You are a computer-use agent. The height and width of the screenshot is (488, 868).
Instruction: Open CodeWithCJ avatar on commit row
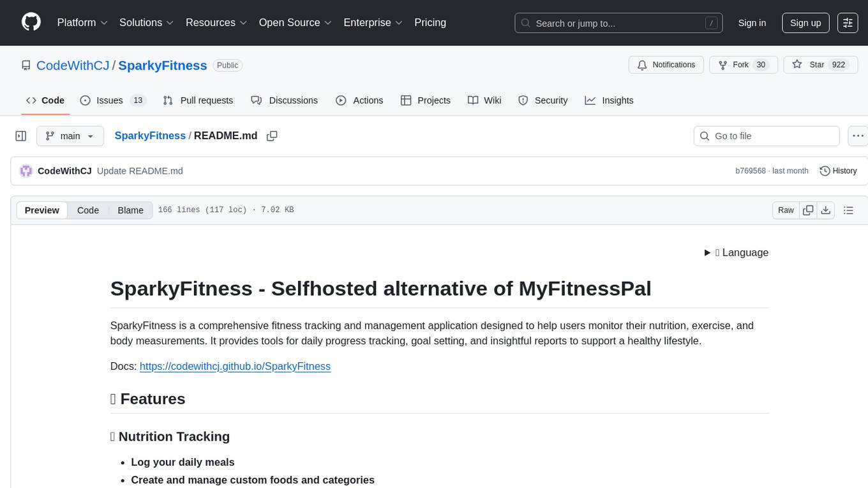pyautogui.click(x=26, y=171)
